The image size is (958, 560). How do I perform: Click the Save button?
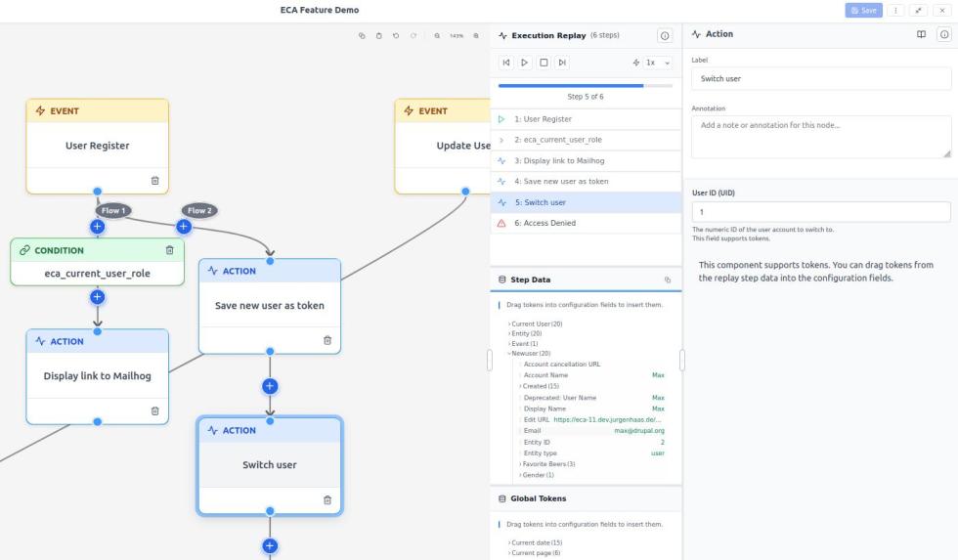pyautogui.click(x=863, y=11)
